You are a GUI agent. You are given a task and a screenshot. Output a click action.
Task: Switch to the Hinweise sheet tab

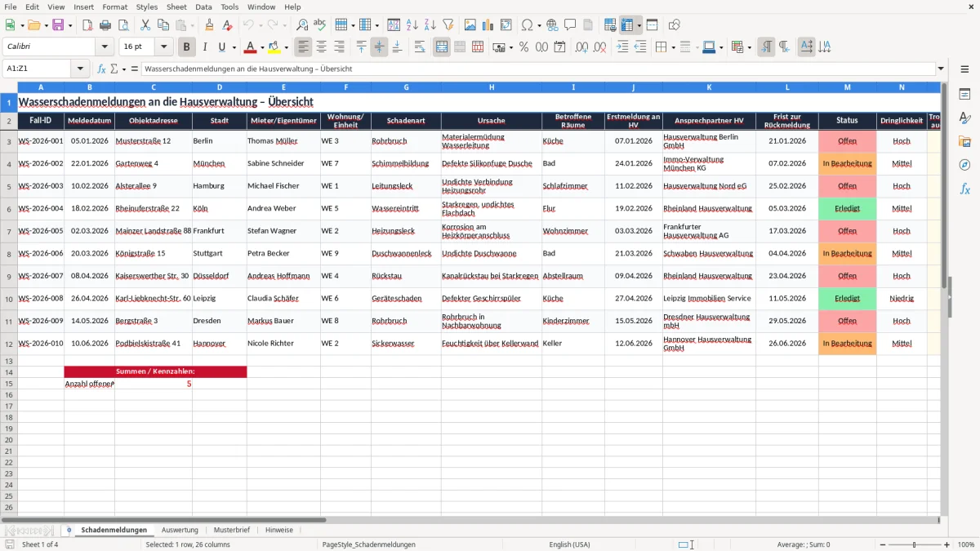(x=279, y=531)
